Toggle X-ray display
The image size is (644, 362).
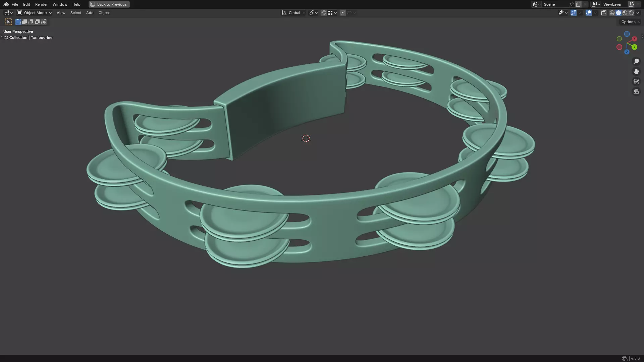click(603, 13)
